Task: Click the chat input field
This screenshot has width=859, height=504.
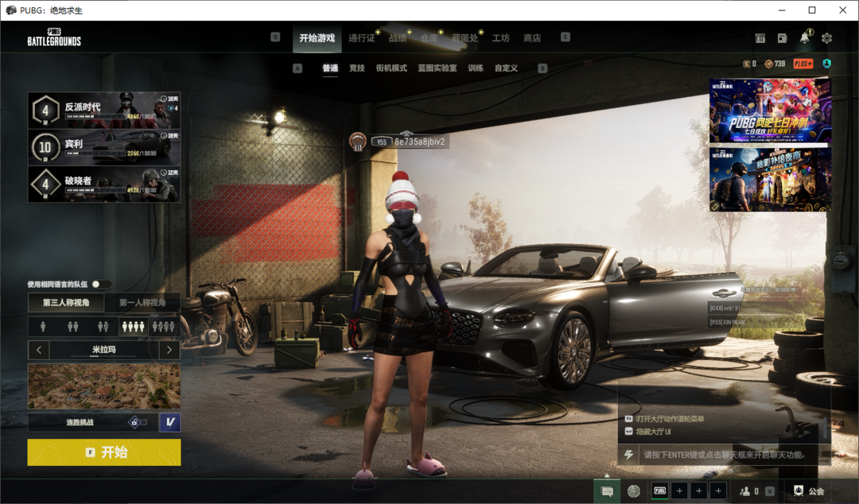Action: click(733, 455)
